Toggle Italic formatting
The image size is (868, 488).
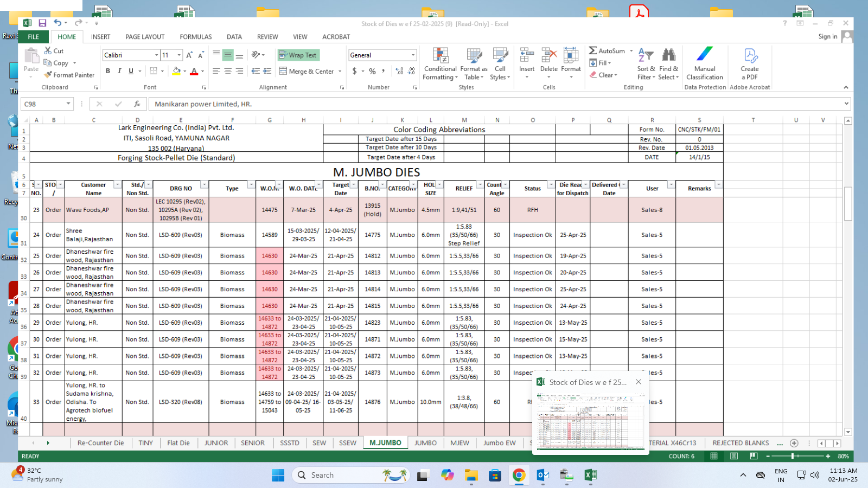pyautogui.click(x=119, y=71)
